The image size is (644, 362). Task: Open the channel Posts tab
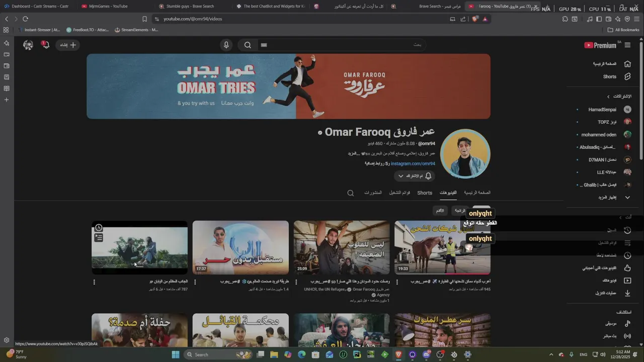coord(373,193)
